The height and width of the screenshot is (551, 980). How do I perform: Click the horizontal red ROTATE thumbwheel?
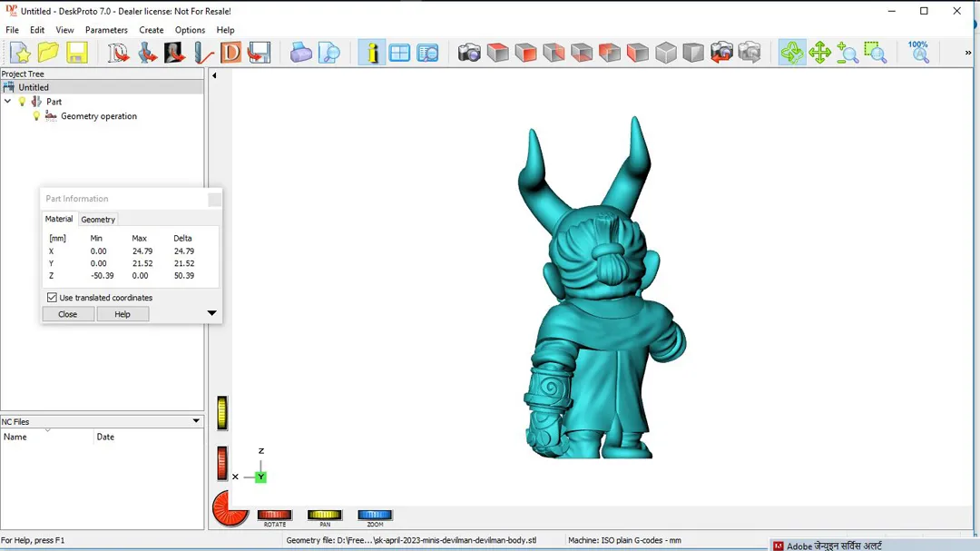(274, 515)
